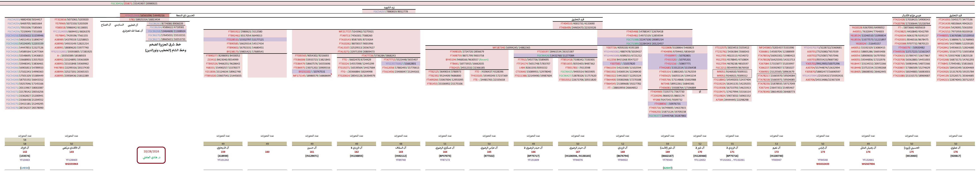Select the purple YF10463 kit number
The width and height of the screenshot is (980, 172).
[25, 160]
